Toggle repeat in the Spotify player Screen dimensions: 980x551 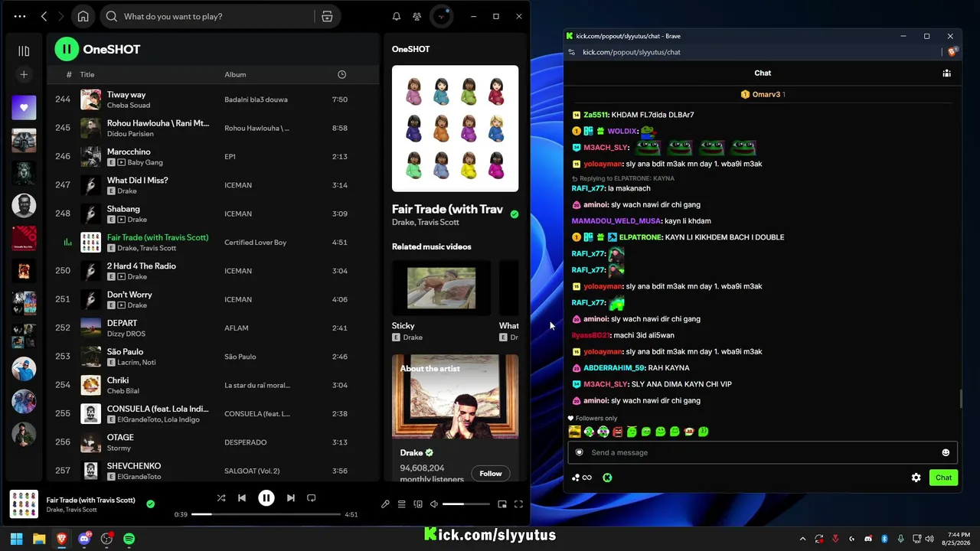311,498
